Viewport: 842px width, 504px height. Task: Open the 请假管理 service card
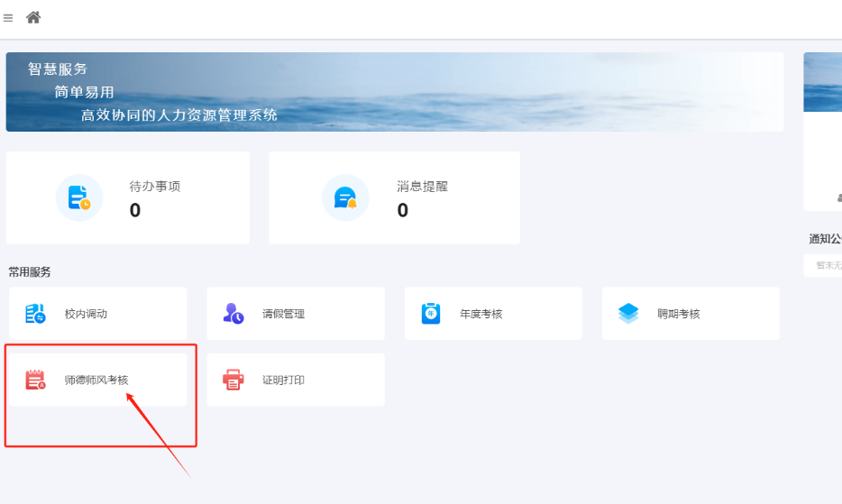click(x=296, y=313)
